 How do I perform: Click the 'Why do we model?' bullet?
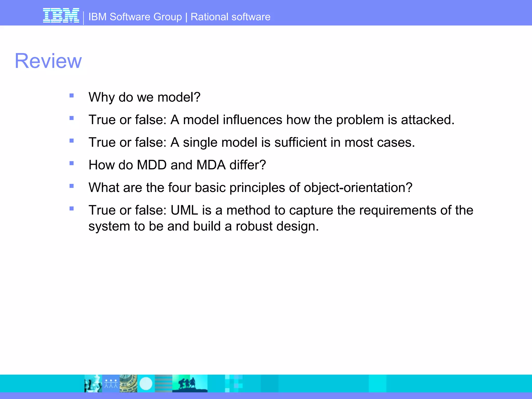click(144, 97)
